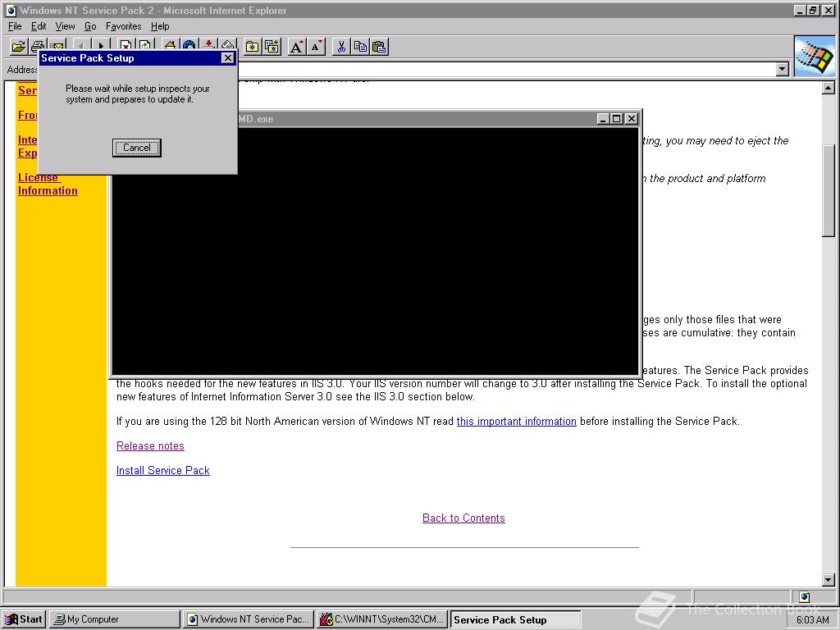Open the Go menu
This screenshot has width=840, height=630.
(90, 26)
